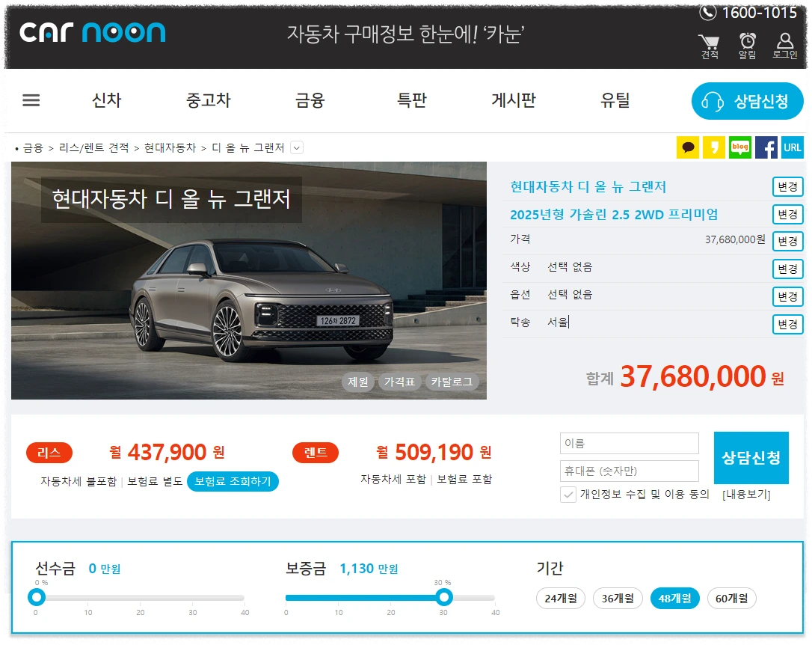Select the 60개월 contract period
Image resolution: width=812 pixels, height=645 pixels.
tap(731, 598)
